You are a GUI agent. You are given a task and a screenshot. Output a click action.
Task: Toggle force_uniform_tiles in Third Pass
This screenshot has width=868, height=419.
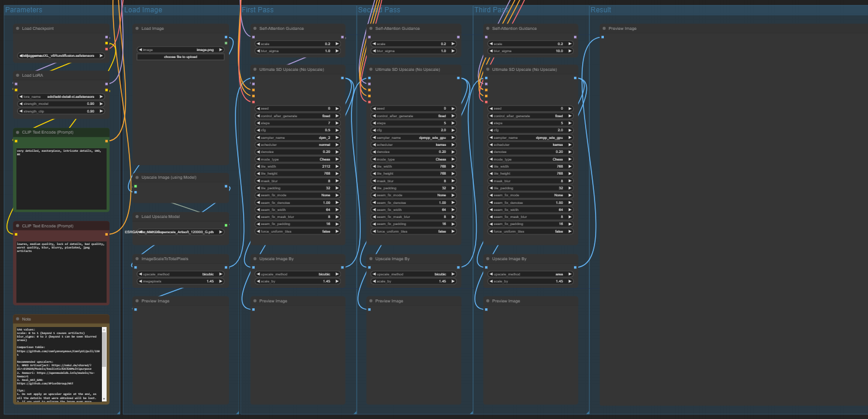tap(528, 231)
